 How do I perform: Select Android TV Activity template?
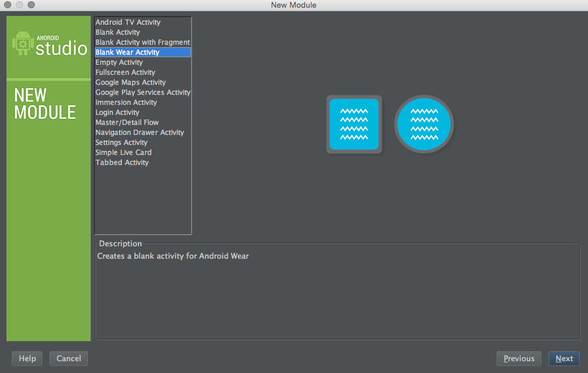pos(143,22)
